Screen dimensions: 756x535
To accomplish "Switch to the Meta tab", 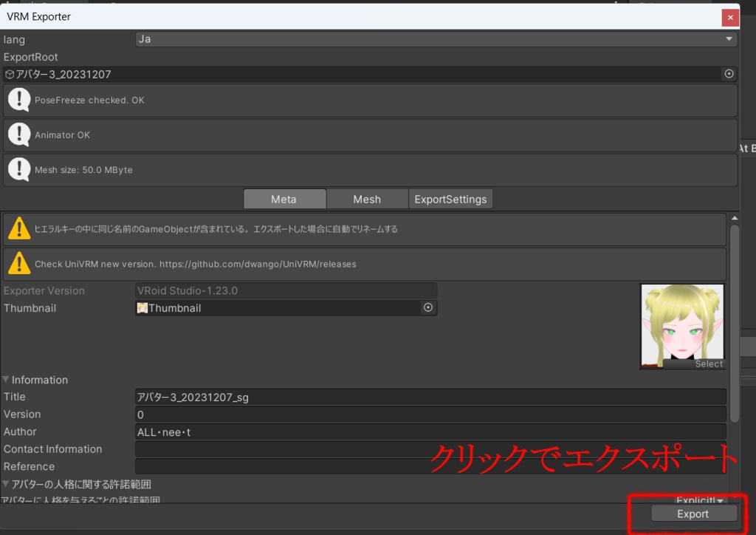I will click(x=284, y=199).
